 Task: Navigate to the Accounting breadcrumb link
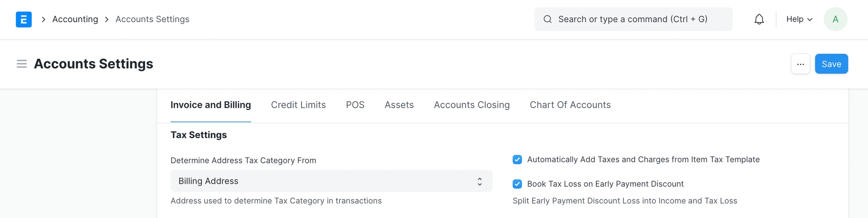coord(75,19)
